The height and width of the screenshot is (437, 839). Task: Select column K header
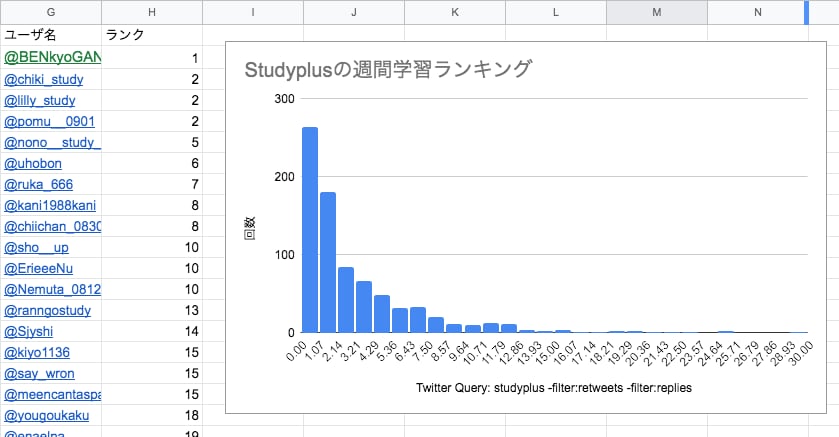tap(455, 12)
